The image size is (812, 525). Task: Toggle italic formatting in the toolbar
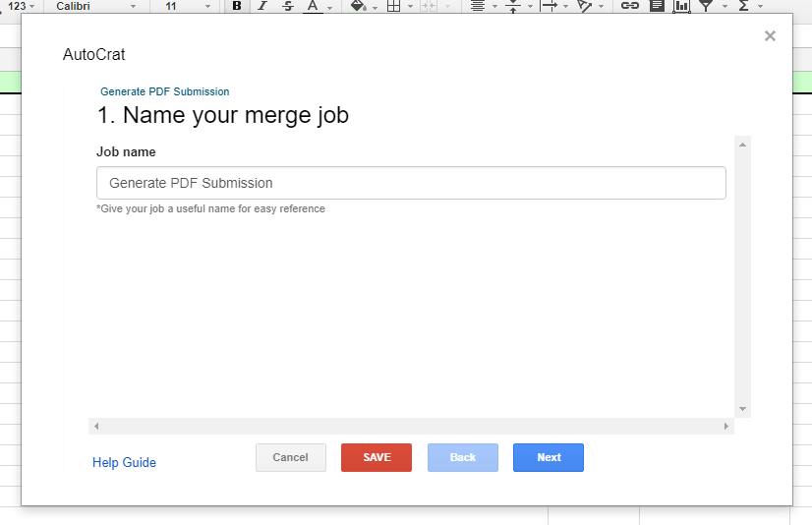261,6
